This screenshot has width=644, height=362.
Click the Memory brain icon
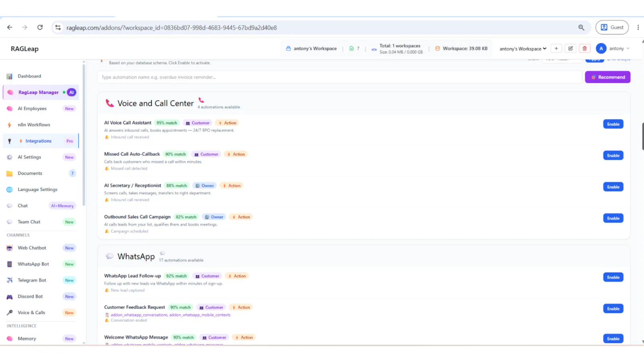[x=10, y=339]
